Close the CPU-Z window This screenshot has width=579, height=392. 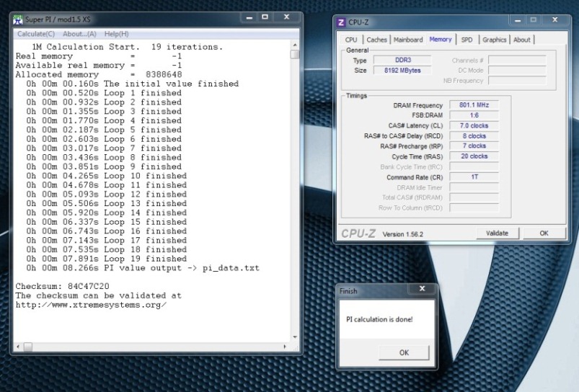tap(554, 20)
